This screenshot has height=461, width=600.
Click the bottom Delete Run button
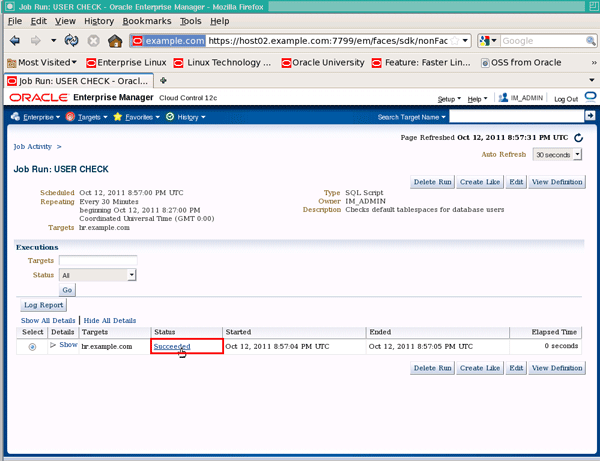(432, 368)
